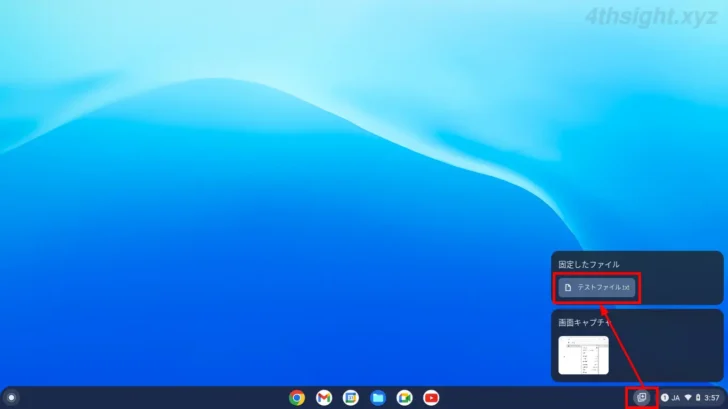Launch Google Meet from the shelf
The height and width of the screenshot is (409, 728).
tap(404, 398)
